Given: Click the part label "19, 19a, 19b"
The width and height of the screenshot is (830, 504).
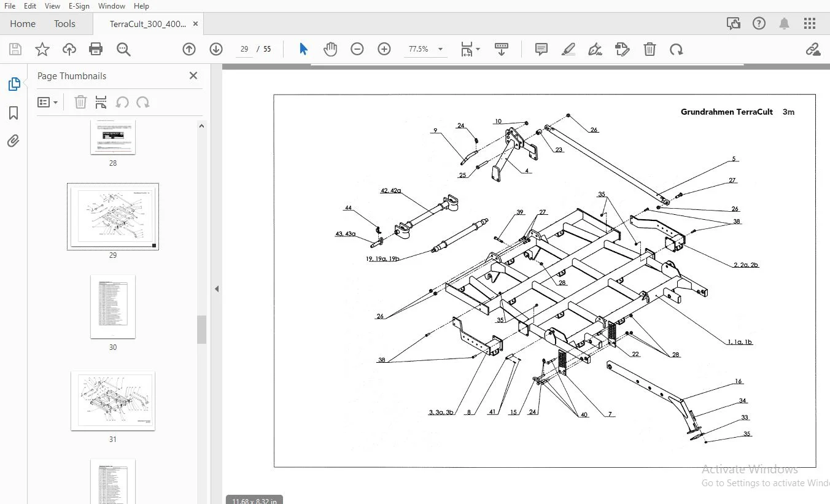Looking at the screenshot, I should coord(382,259).
